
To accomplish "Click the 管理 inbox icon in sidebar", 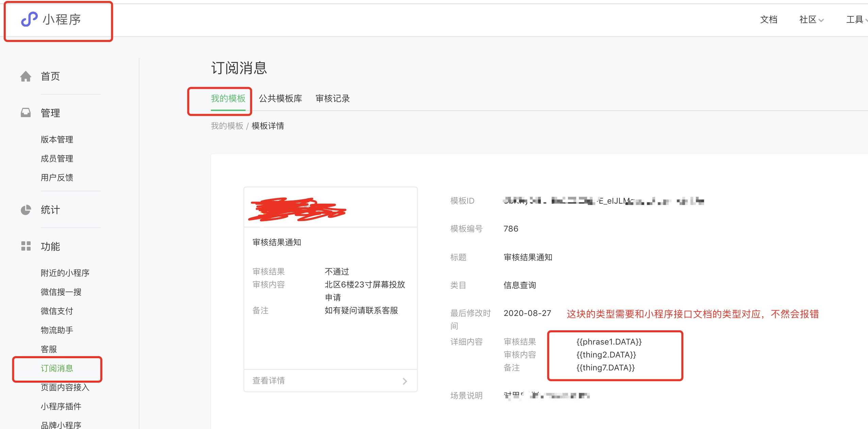I will click(26, 112).
